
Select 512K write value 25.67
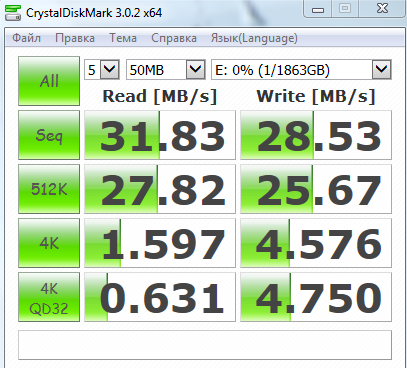[316, 189]
